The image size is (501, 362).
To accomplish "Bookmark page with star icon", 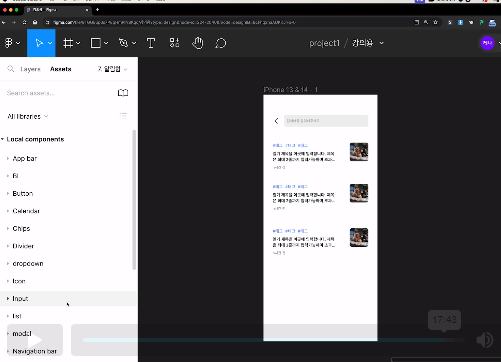I will click(x=435, y=22).
